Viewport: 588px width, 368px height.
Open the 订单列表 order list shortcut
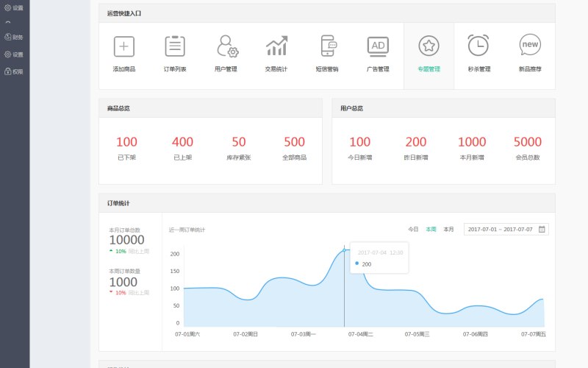tap(175, 54)
